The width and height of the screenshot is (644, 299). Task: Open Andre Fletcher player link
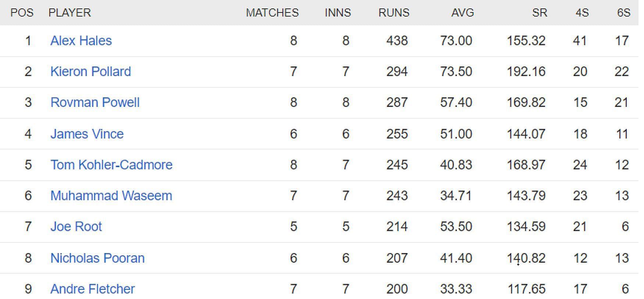[x=93, y=289]
